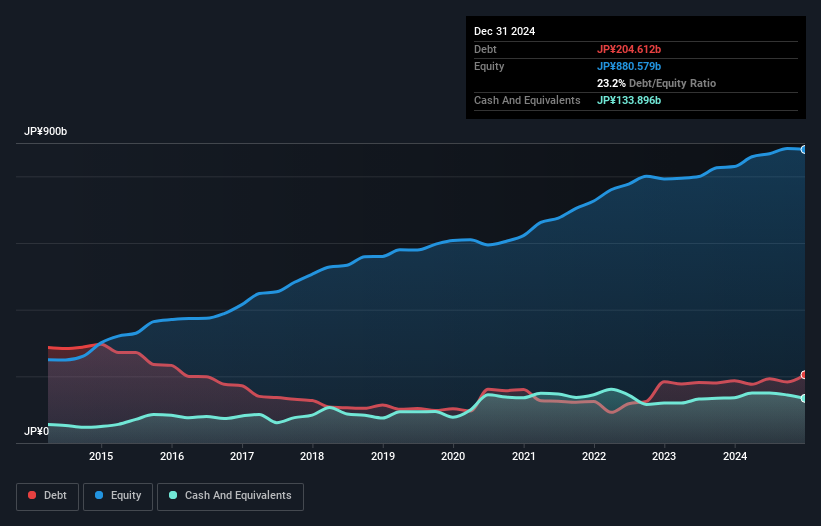Click the Cash endpoint marker on chart
This screenshot has height=526, width=821.
804,398
